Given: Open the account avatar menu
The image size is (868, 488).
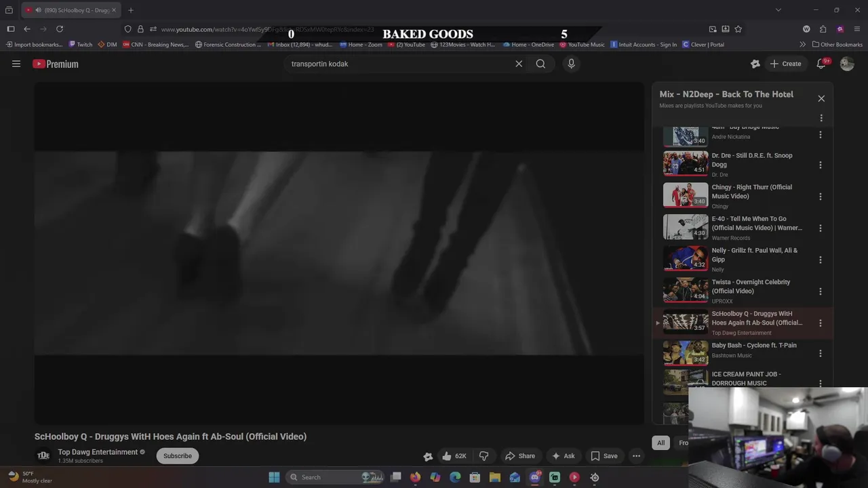Looking at the screenshot, I should (847, 64).
